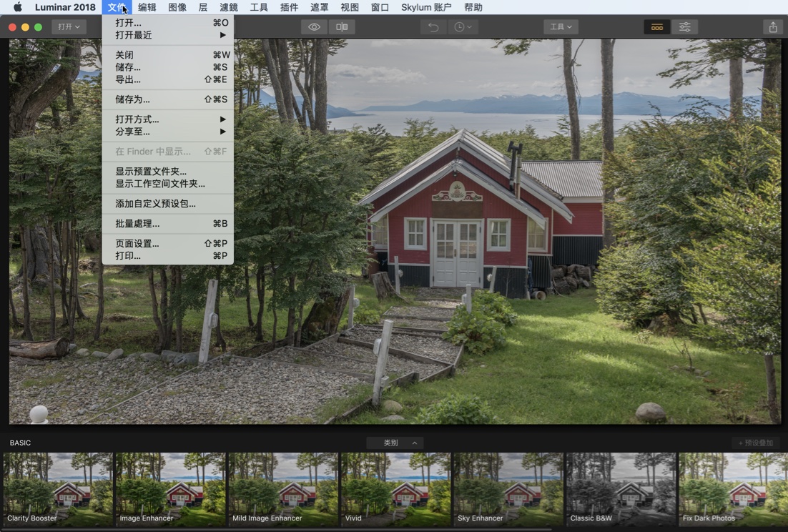788x532 pixels.
Task: Enable the side-by-side compare toggle
Action: click(x=341, y=26)
